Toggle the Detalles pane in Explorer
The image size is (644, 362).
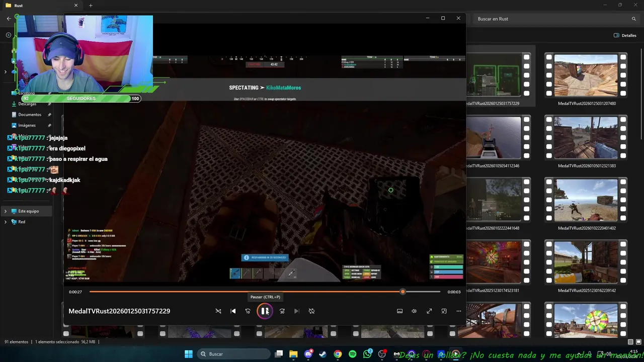625,36
